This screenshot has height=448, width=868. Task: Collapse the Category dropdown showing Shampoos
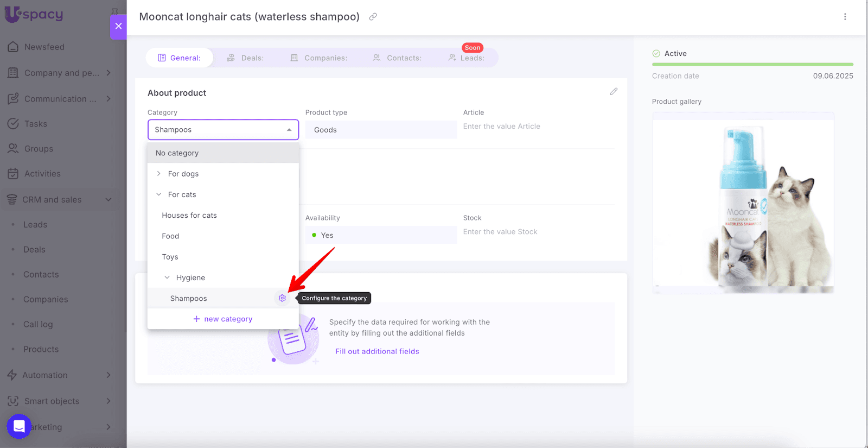(x=289, y=130)
